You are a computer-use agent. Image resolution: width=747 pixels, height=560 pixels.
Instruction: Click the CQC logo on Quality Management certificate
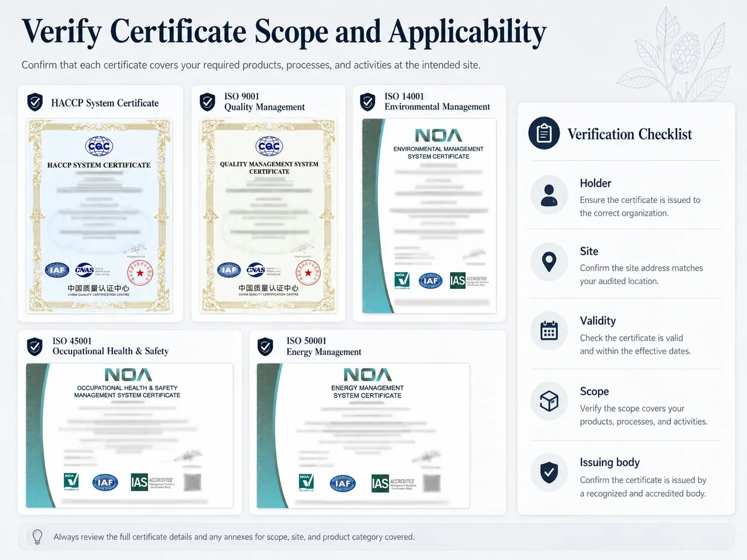[x=269, y=146]
